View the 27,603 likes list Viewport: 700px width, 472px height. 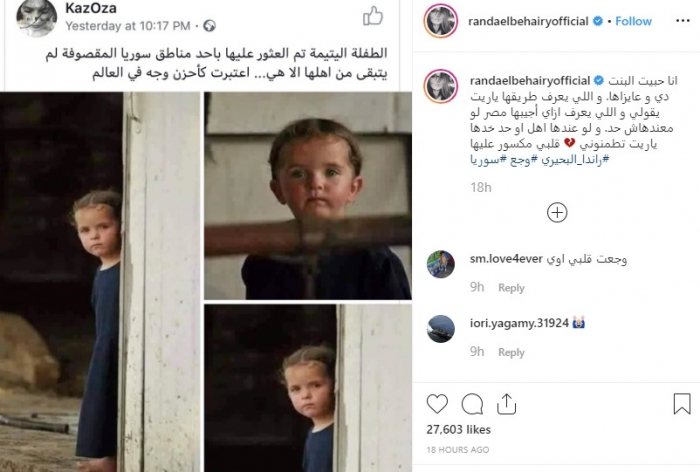click(458, 430)
